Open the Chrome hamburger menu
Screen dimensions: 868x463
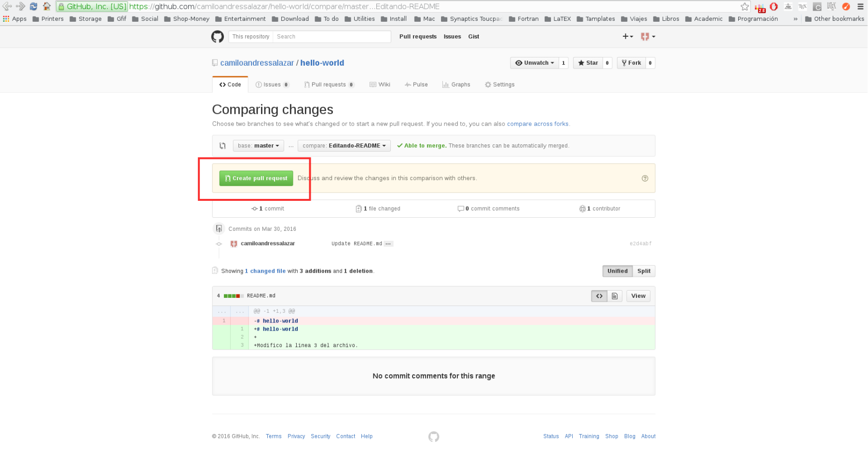[860, 7]
